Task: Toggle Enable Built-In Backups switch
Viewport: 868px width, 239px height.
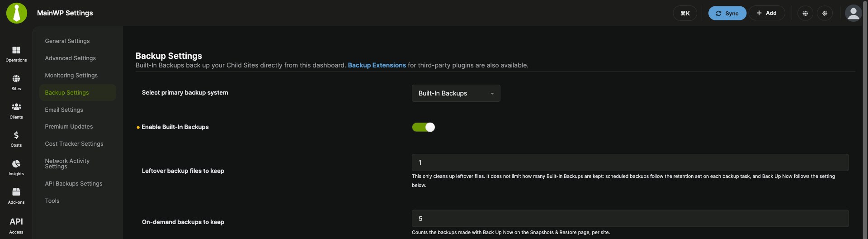Action: click(424, 127)
